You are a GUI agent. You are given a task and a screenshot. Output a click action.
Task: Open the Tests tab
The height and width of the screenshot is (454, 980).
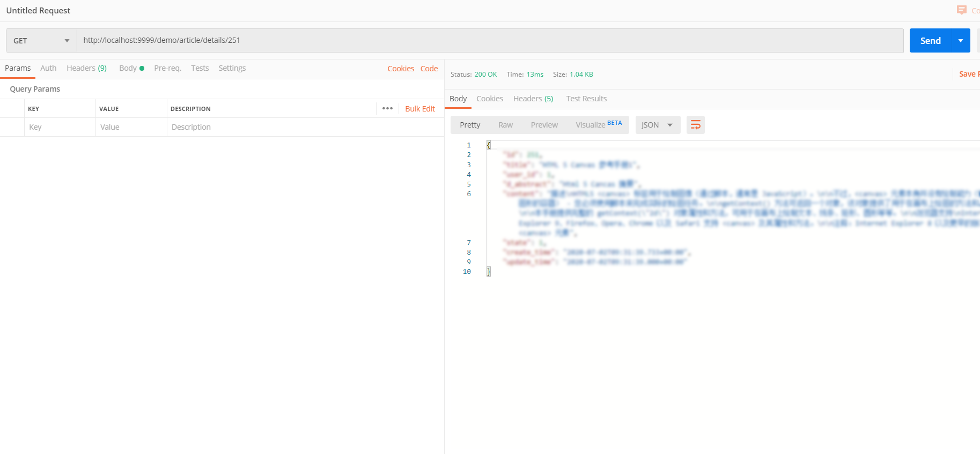click(200, 68)
